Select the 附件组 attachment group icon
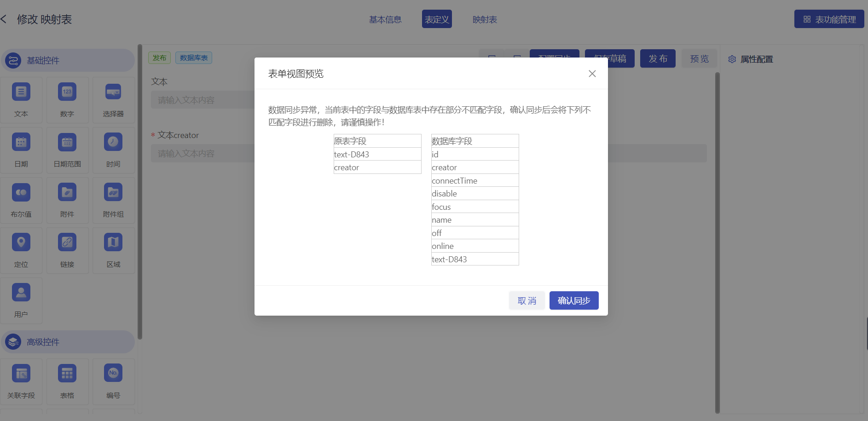Image resolution: width=868 pixels, height=421 pixels. (113, 192)
